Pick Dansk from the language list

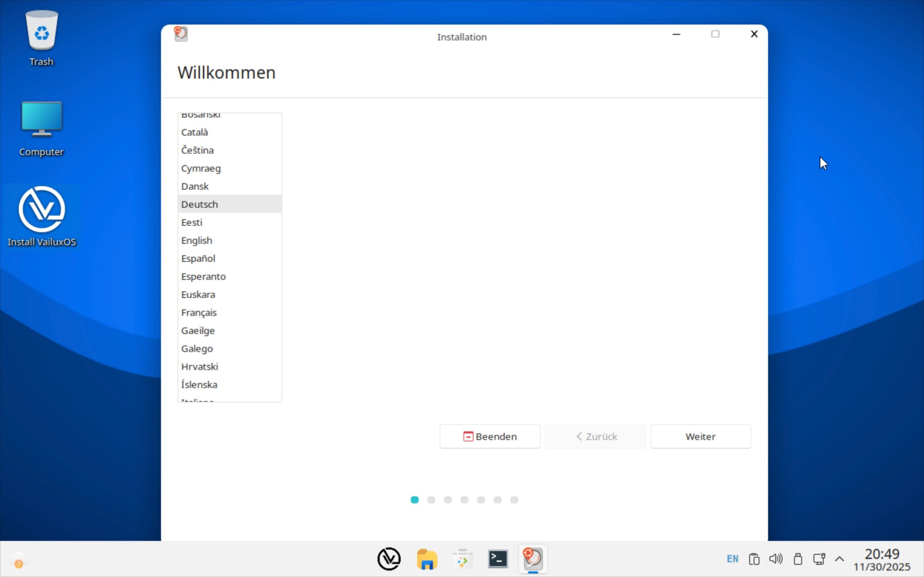coord(195,186)
